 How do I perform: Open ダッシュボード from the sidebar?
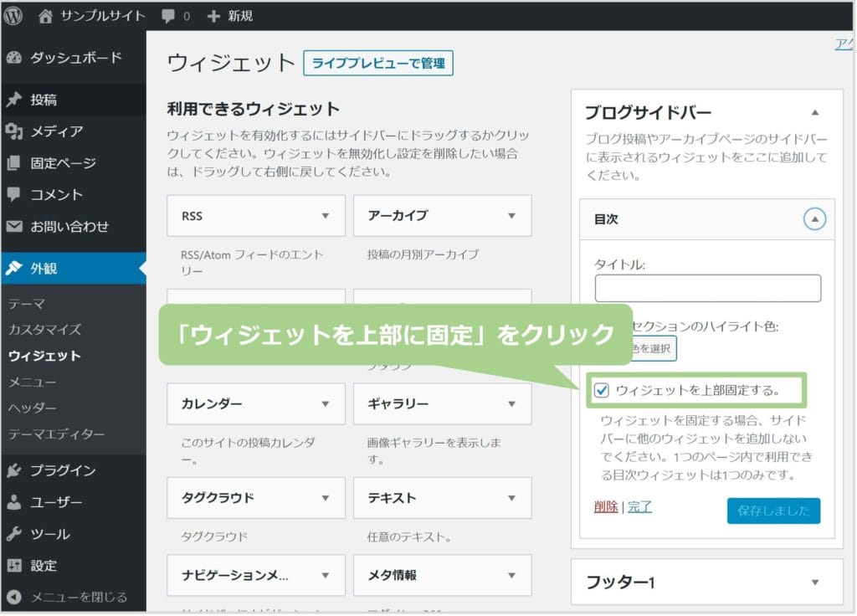click(75, 58)
